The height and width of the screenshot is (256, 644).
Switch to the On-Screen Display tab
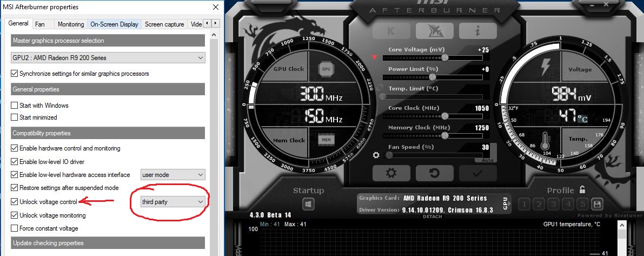[x=114, y=24]
